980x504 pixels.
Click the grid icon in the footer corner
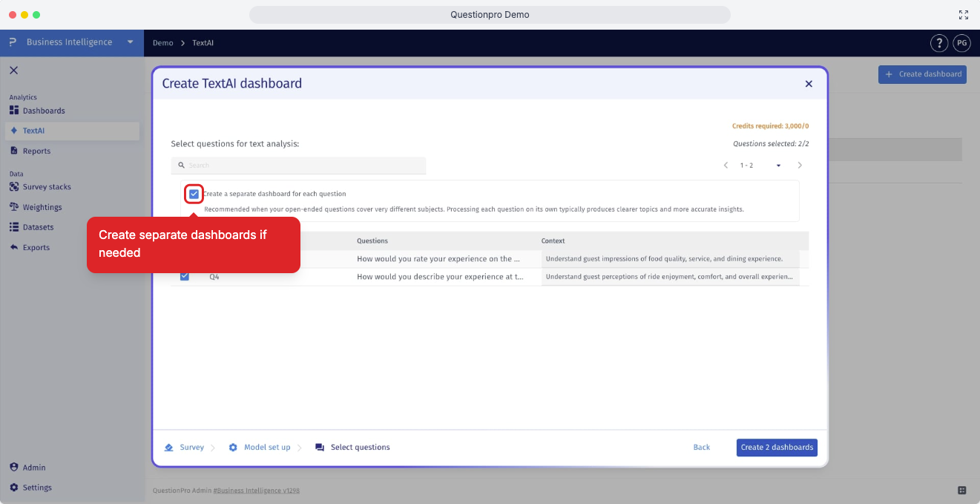(962, 490)
